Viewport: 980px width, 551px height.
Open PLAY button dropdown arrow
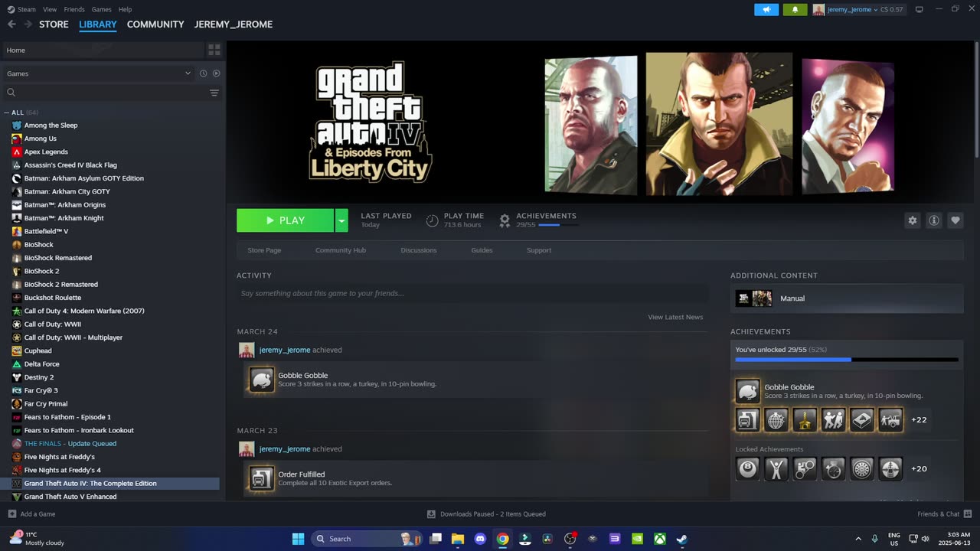click(x=341, y=220)
